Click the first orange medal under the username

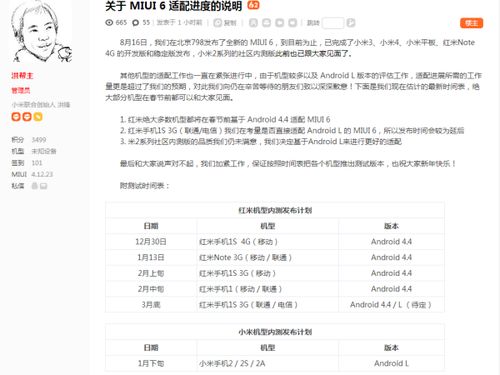coord(16,117)
